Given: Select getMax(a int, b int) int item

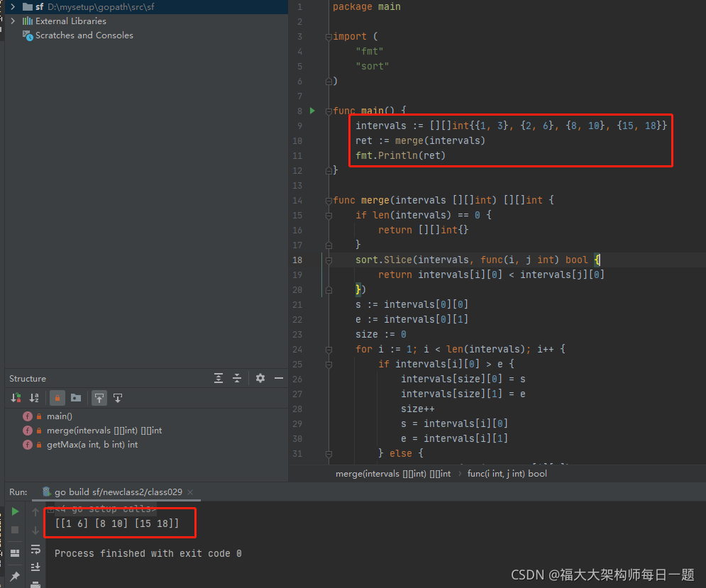Looking at the screenshot, I should click(x=92, y=445).
